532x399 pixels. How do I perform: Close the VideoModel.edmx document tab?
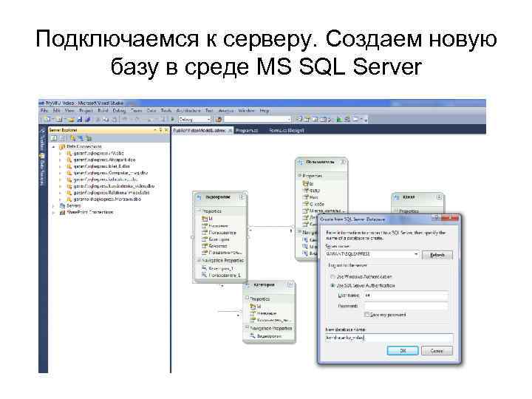(230, 130)
